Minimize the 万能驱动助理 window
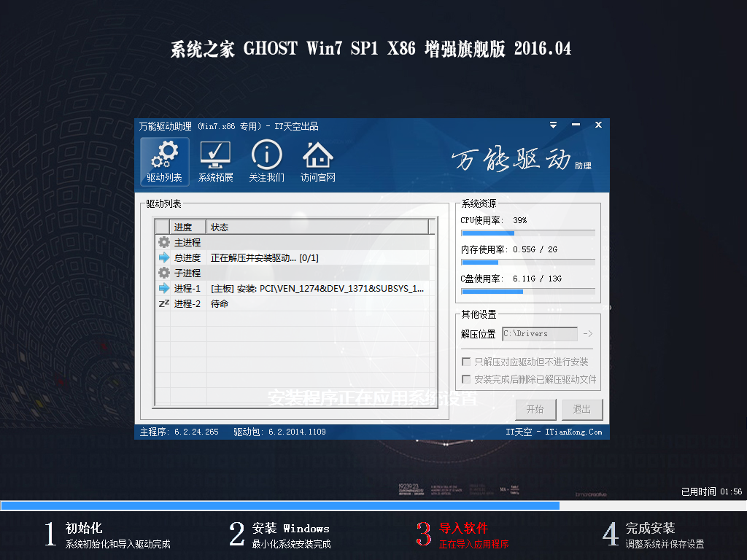747x560 pixels. [576, 125]
